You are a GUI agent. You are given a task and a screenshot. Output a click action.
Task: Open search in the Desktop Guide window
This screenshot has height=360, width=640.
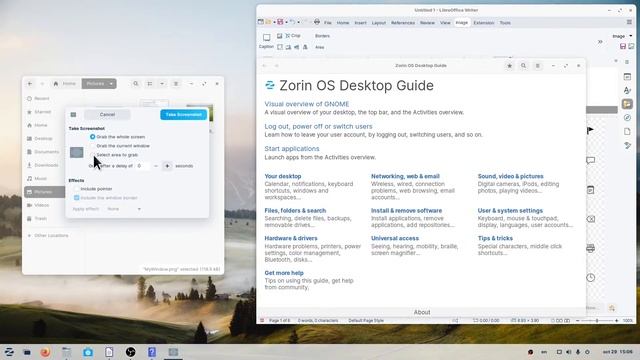[x=523, y=66]
